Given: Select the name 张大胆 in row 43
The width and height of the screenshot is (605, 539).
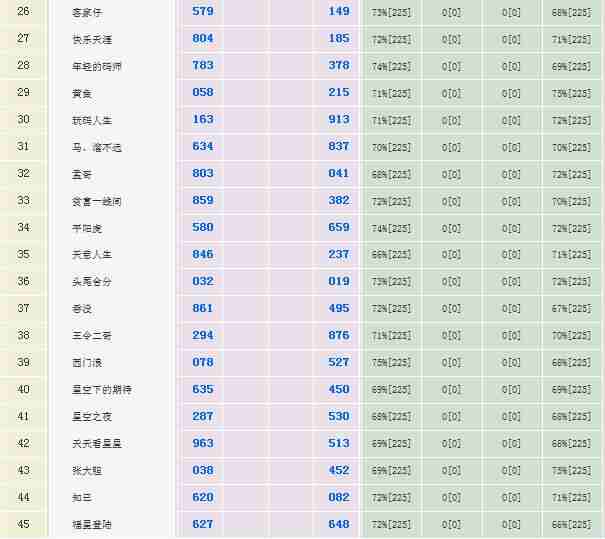Looking at the screenshot, I should click(x=88, y=471).
